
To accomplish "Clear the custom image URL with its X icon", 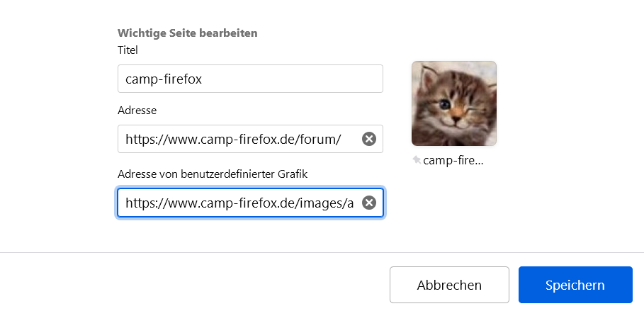I will click(x=368, y=203).
